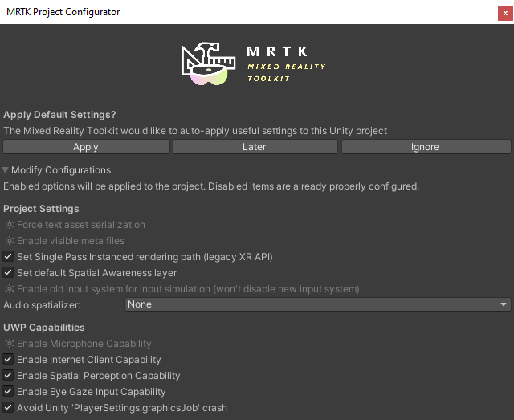Uncheck Enable Spatial Perception Capability
The image size is (514, 420).
click(x=9, y=376)
